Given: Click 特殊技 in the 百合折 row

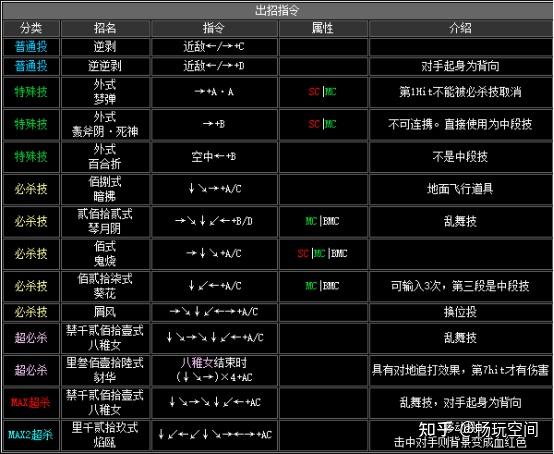Looking at the screenshot, I should [31, 157].
